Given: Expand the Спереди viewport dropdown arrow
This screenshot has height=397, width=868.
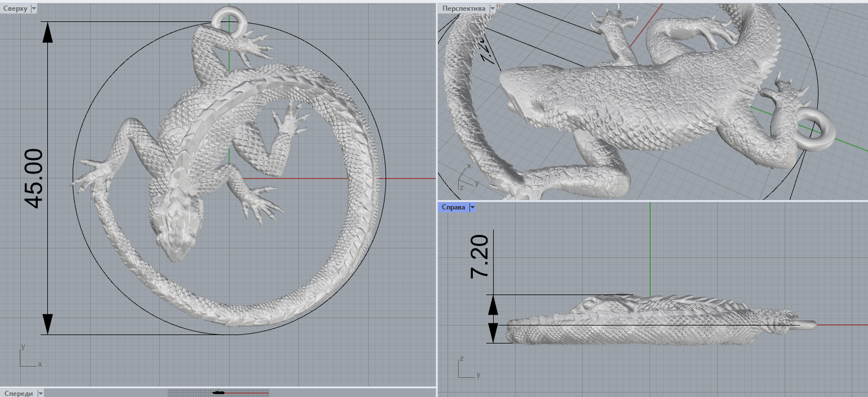Looking at the screenshot, I should tap(41, 393).
